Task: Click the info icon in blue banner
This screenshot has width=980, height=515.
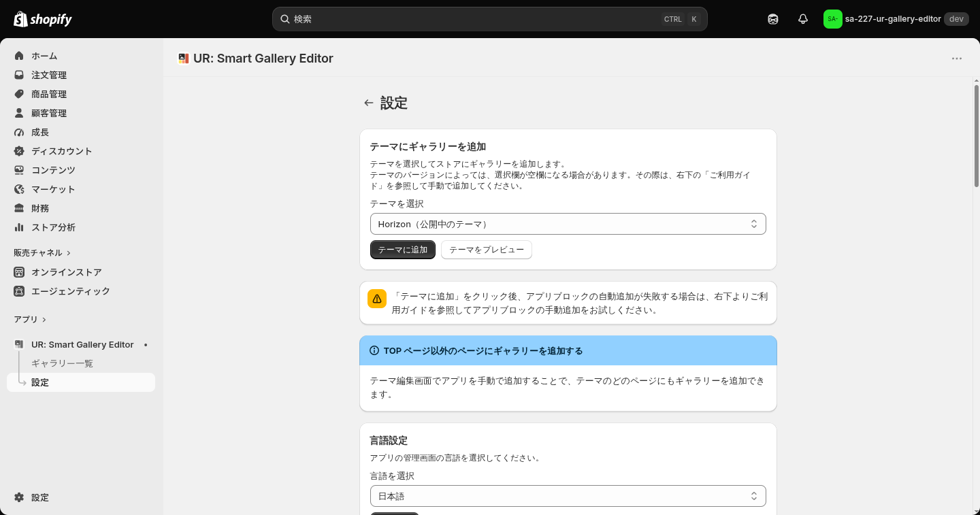Action: (374, 351)
